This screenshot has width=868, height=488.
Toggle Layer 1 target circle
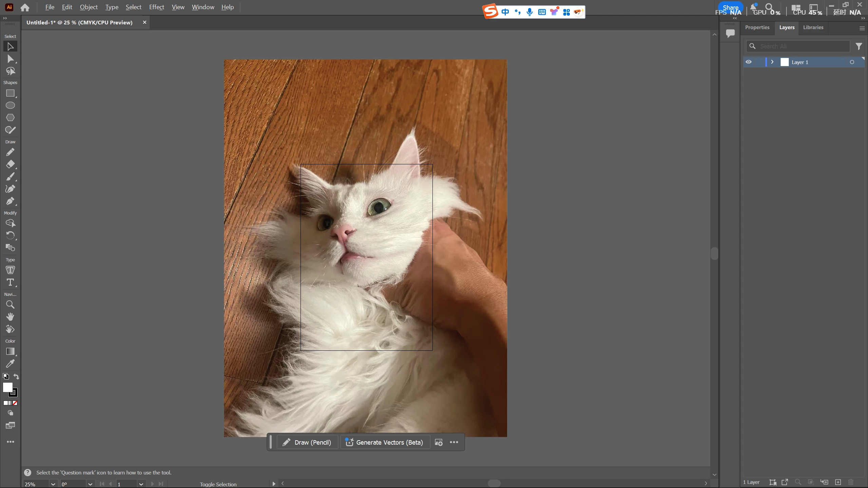pyautogui.click(x=852, y=62)
